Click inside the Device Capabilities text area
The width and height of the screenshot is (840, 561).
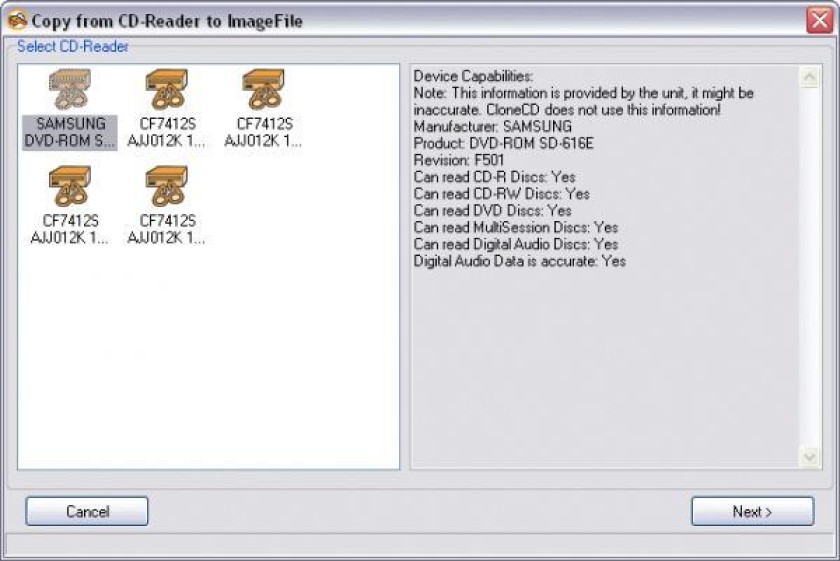[605, 364]
